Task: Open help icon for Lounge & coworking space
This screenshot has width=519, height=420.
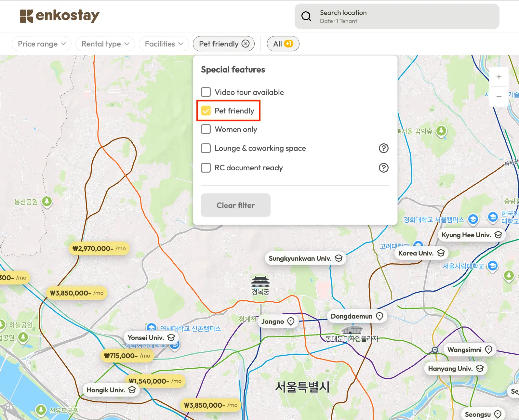Action: [383, 148]
